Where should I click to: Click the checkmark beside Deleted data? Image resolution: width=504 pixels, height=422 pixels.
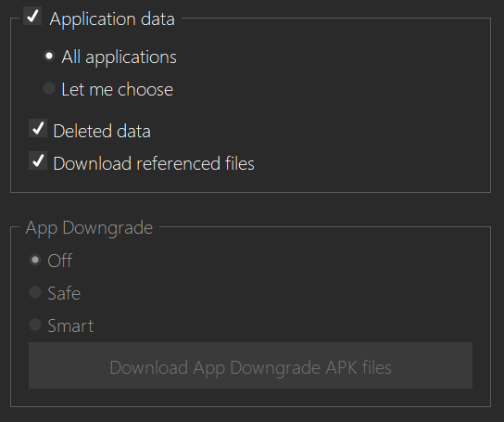point(38,128)
